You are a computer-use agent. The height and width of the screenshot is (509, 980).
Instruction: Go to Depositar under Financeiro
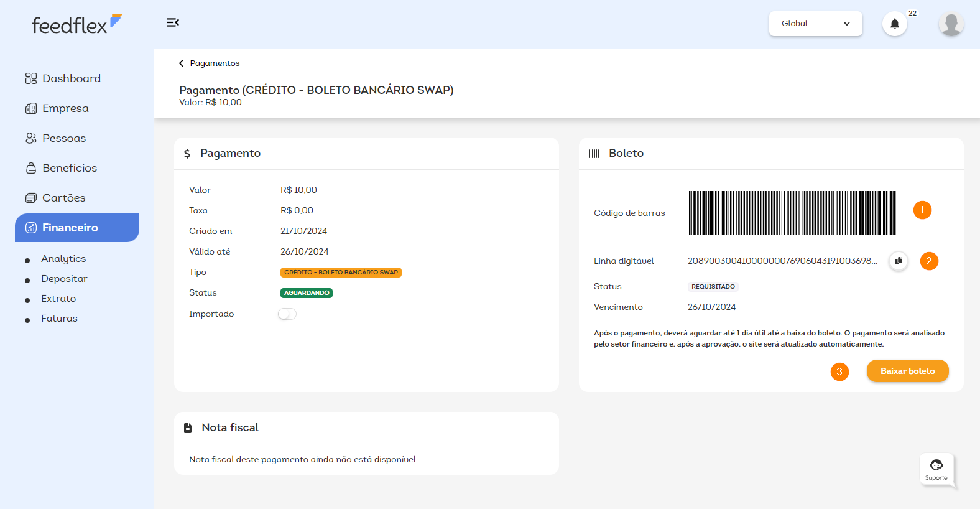64,279
